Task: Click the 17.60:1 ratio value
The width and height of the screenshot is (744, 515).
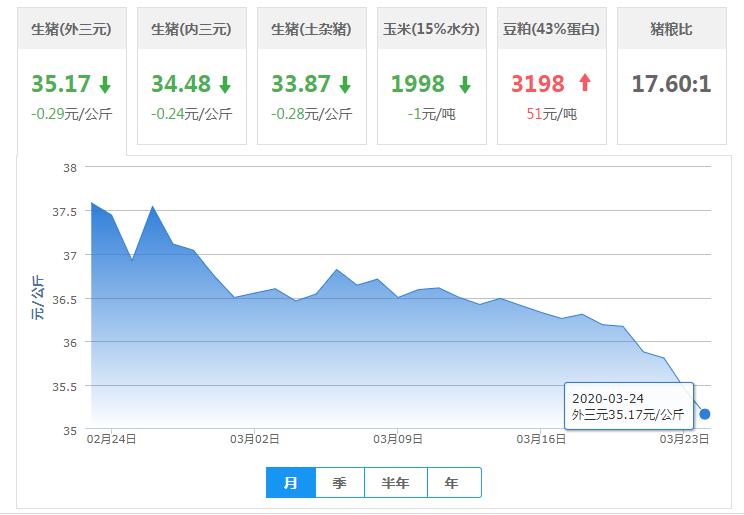Action: [x=671, y=84]
